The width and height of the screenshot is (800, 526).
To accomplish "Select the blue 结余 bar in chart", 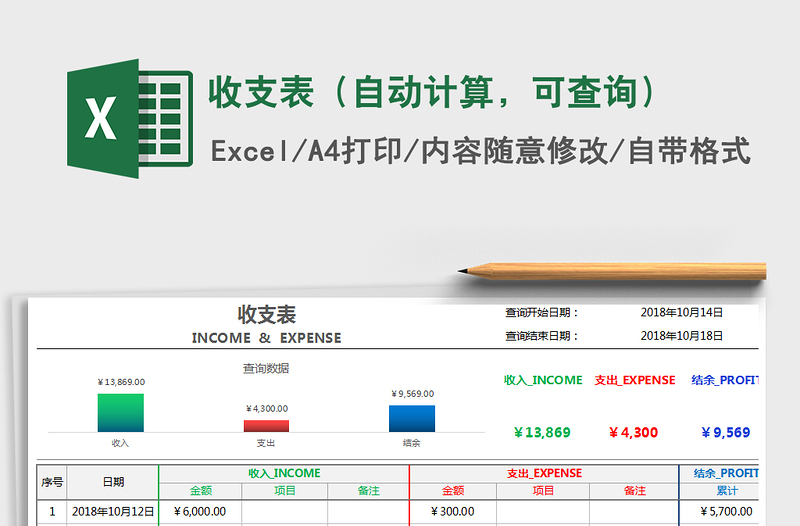I will (x=412, y=418).
